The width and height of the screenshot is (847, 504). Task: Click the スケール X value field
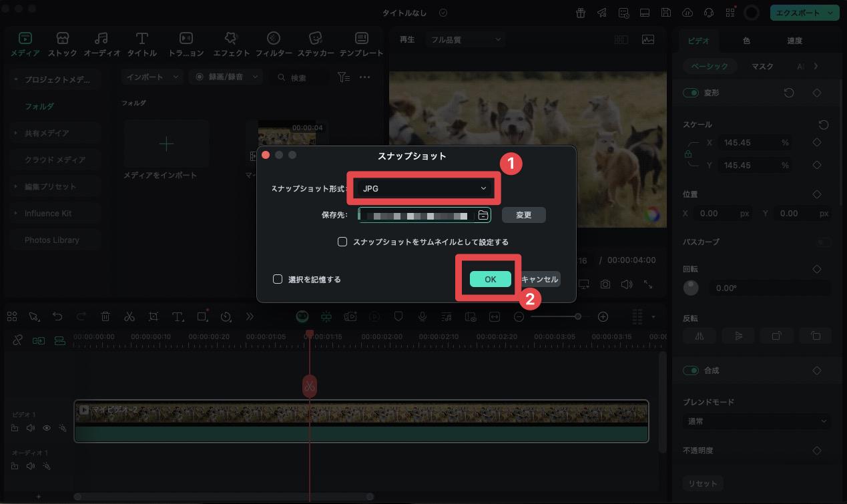coord(755,143)
